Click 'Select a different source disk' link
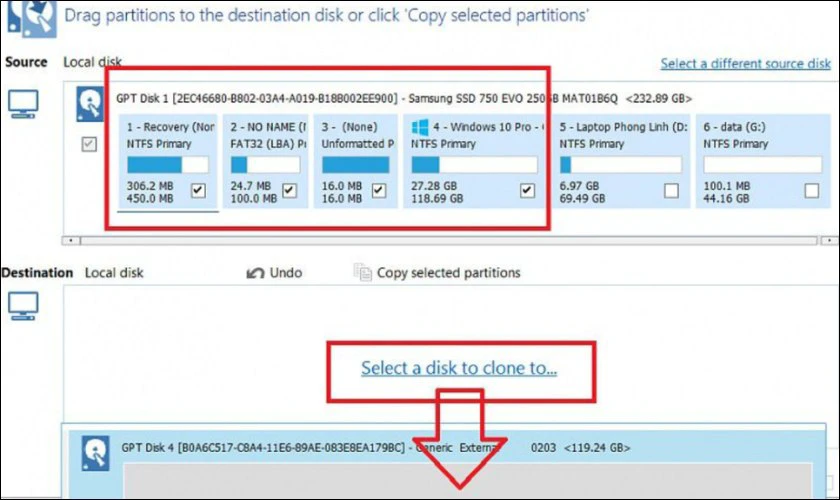 coord(745,63)
